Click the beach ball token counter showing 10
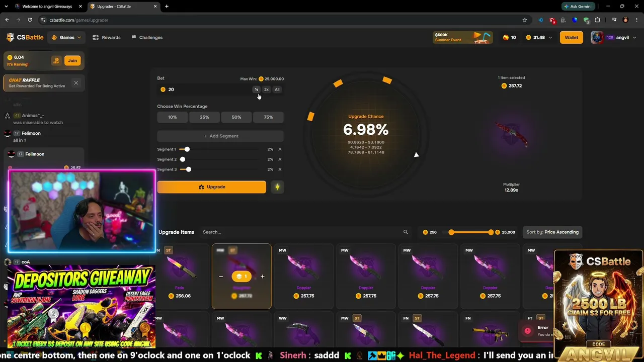This screenshot has width=644, height=362. 509,37
